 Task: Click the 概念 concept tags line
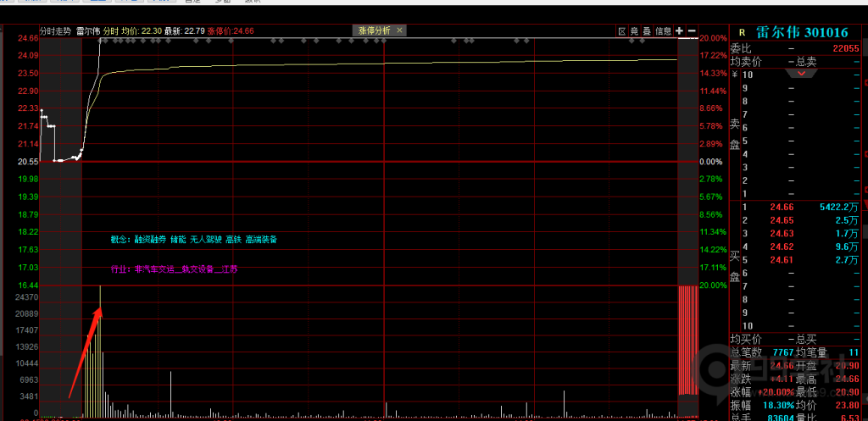point(193,240)
